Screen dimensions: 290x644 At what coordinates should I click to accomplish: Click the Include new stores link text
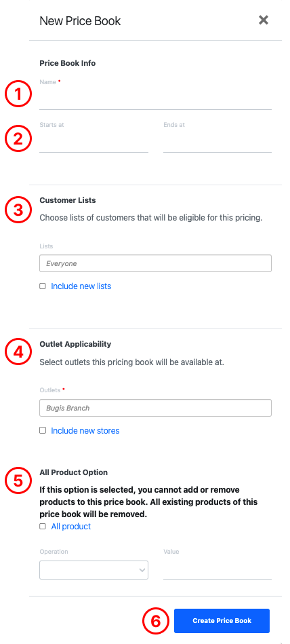85,431
